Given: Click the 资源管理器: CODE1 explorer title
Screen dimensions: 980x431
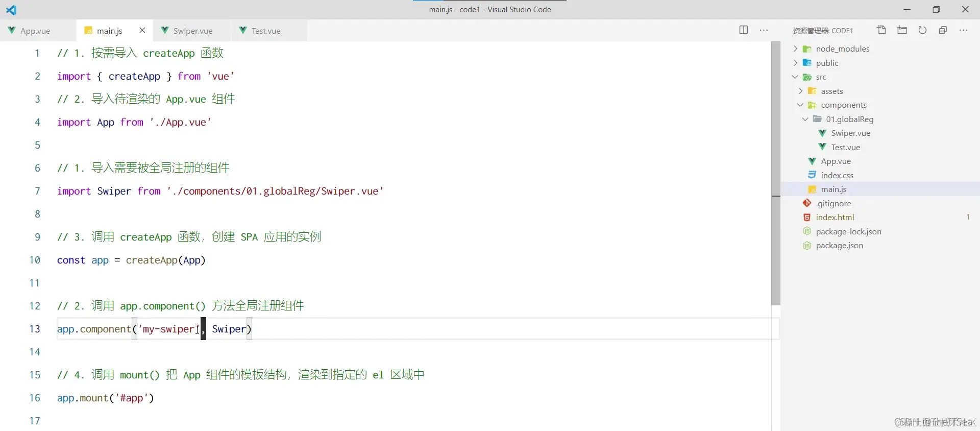Looking at the screenshot, I should [x=823, y=31].
